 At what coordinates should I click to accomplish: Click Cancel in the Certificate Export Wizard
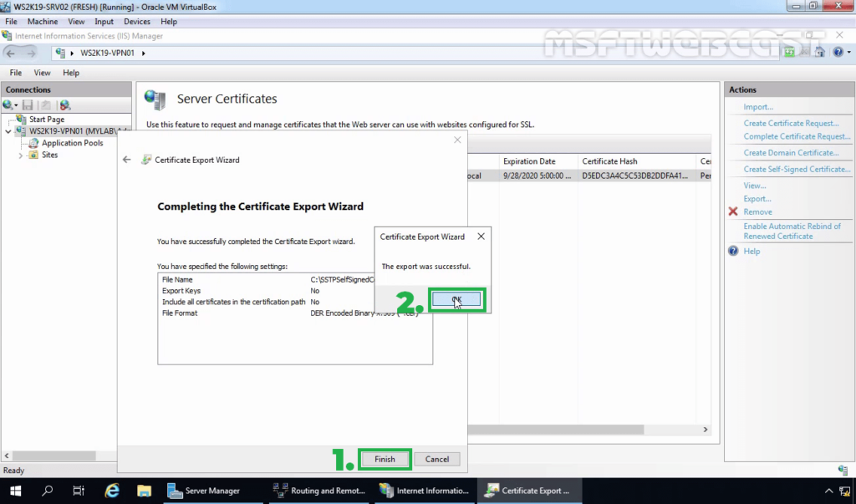pyautogui.click(x=436, y=459)
